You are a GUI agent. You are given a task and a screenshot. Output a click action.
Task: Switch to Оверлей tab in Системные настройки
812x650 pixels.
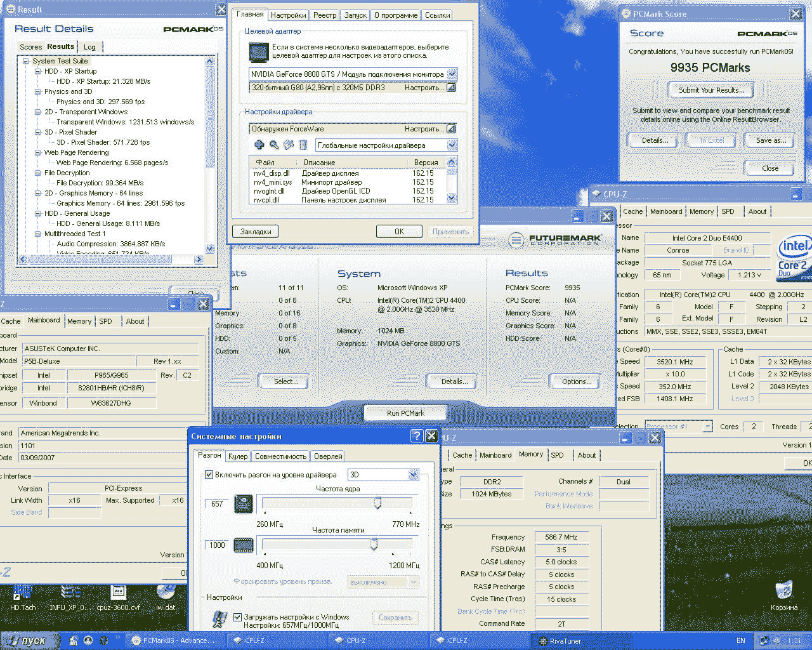(328, 456)
